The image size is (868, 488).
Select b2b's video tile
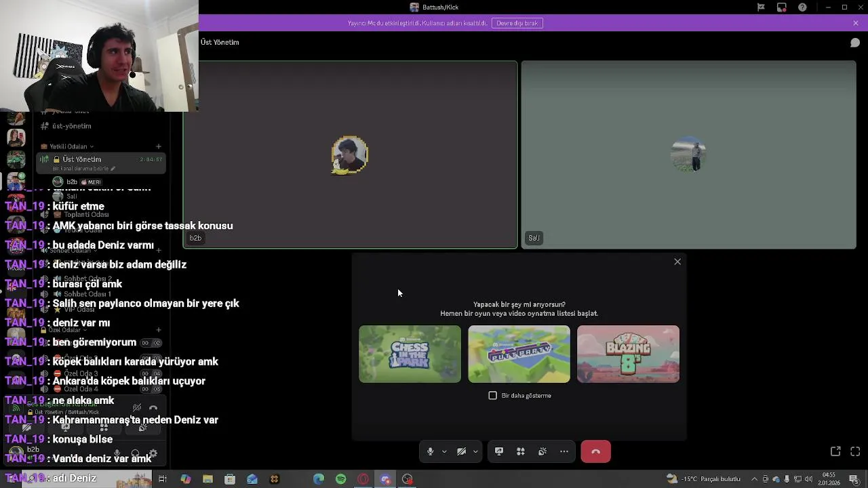tap(350, 155)
